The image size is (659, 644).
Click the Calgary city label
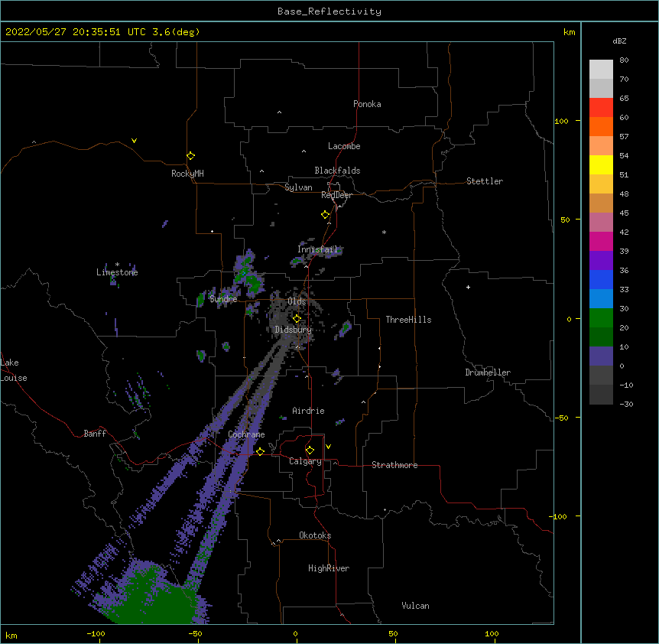click(305, 461)
